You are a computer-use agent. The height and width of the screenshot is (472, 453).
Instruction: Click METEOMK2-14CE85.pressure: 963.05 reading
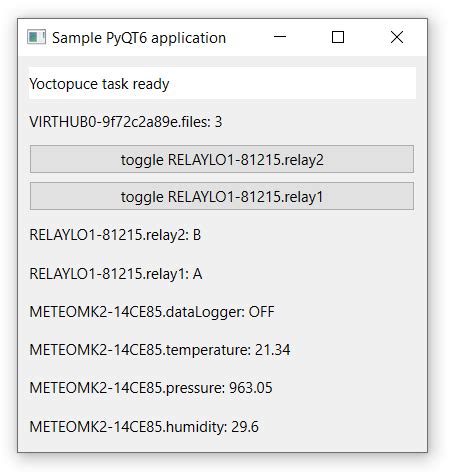click(x=151, y=388)
